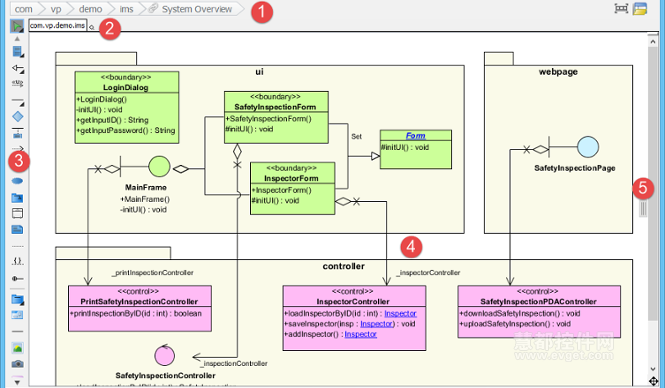Select the plain Line tool
The height and width of the screenshot is (388, 665).
(x=17, y=332)
